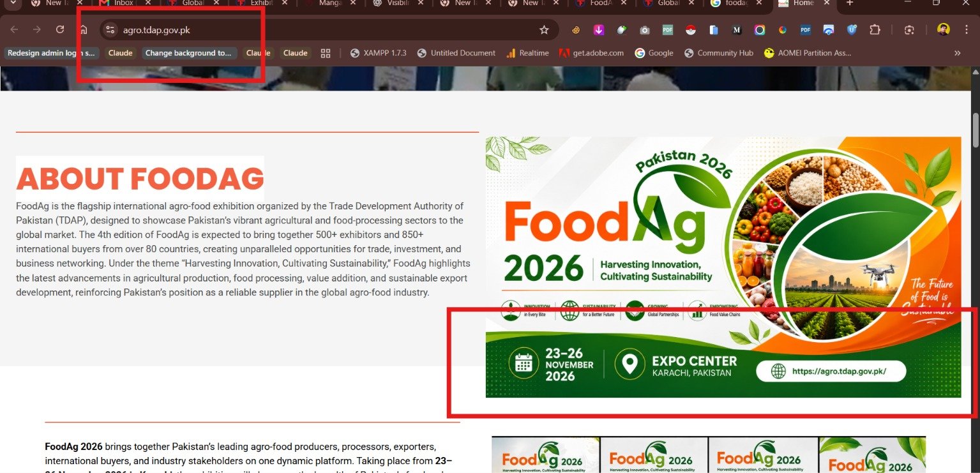Open the XAMPP 1.7.3 bookmark
The height and width of the screenshot is (473, 980).
(x=378, y=53)
